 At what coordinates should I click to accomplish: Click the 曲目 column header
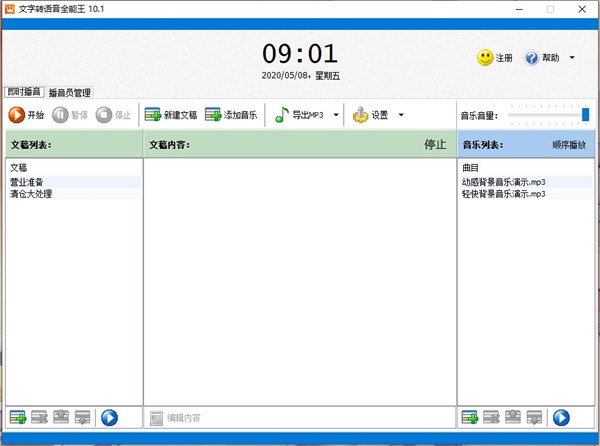coord(470,168)
